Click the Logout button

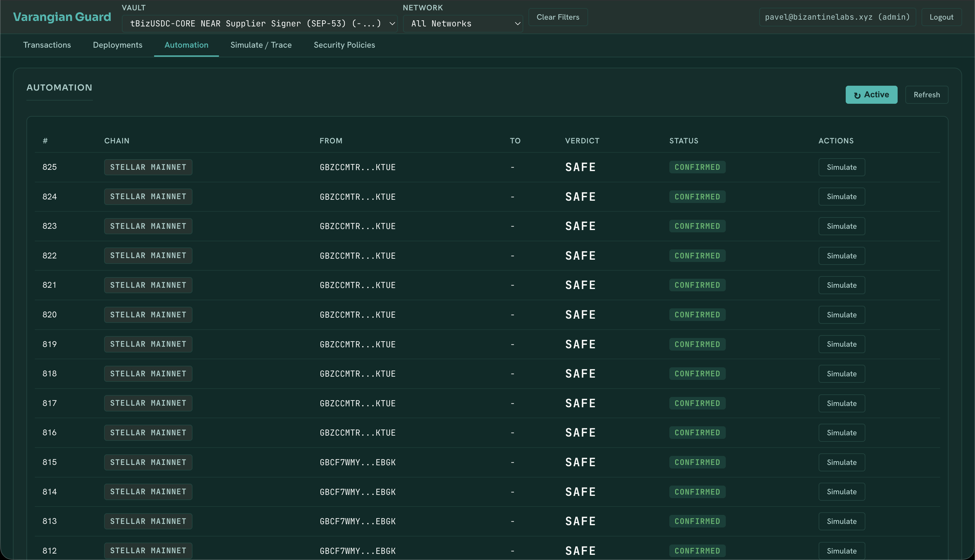tap(941, 17)
